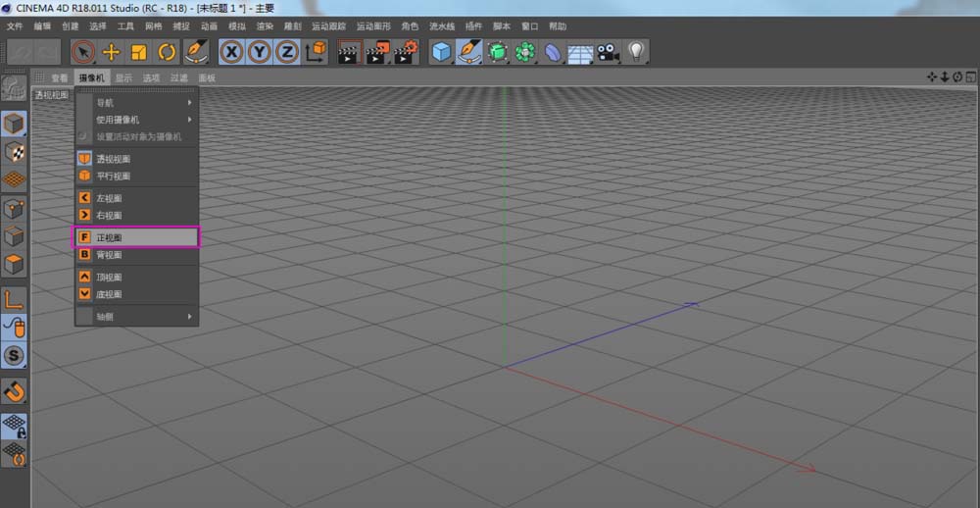980x508 pixels.
Task: Toggle Z axis lock
Action: pyautogui.click(x=287, y=52)
